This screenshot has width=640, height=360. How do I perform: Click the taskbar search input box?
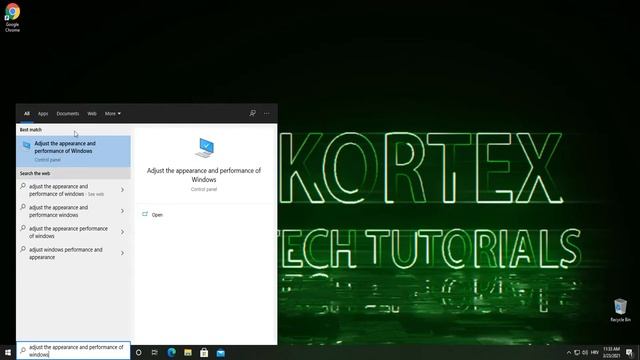[x=73, y=351]
